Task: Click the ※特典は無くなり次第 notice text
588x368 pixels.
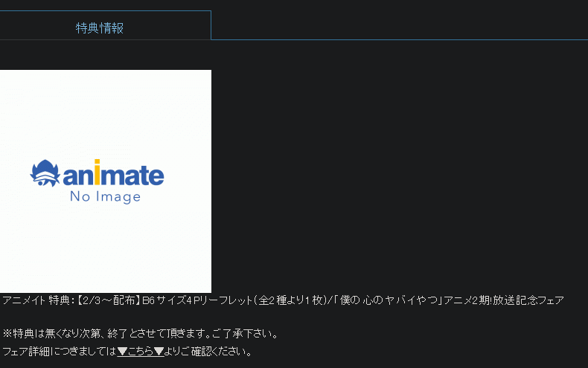Action: 141,333
